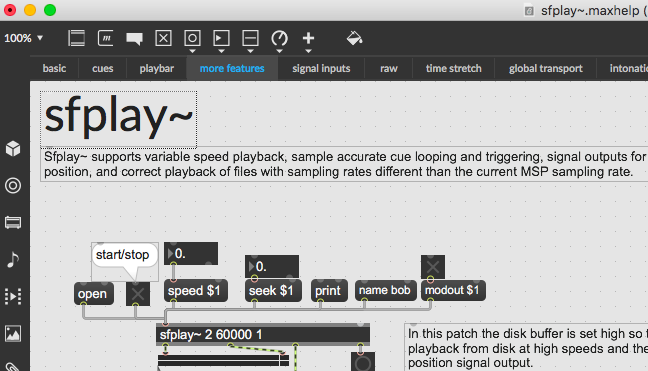Select the number box above speed $1

[191, 253]
